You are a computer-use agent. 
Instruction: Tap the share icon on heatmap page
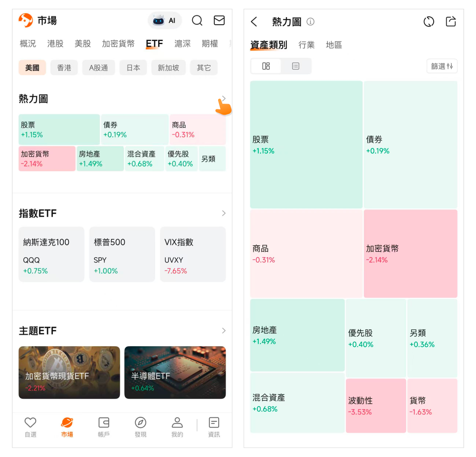[450, 22]
